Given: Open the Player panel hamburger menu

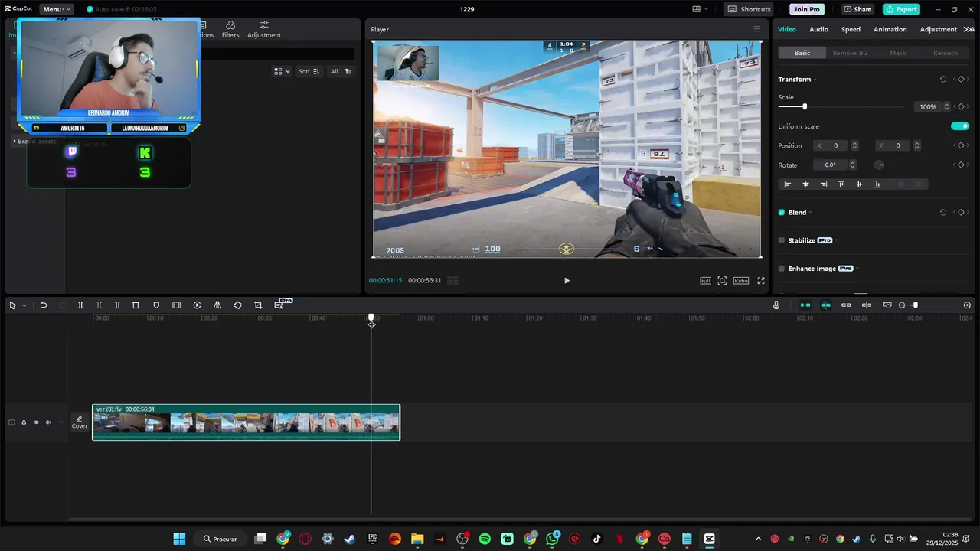Looking at the screenshot, I should tap(757, 29).
